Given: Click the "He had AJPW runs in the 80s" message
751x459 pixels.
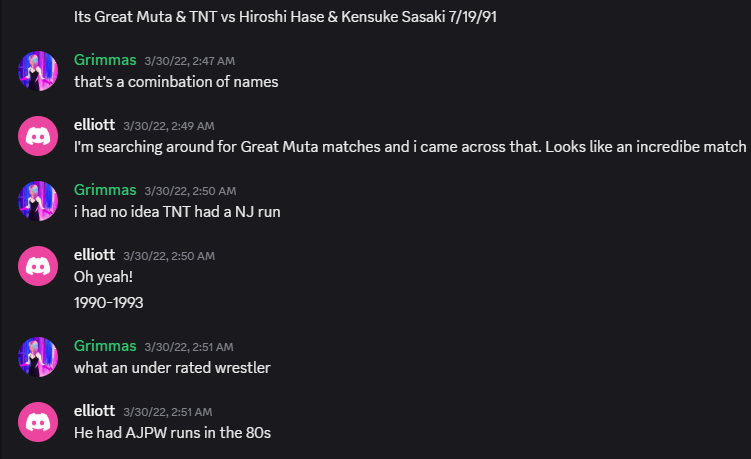Looking at the screenshot, I should [172, 433].
